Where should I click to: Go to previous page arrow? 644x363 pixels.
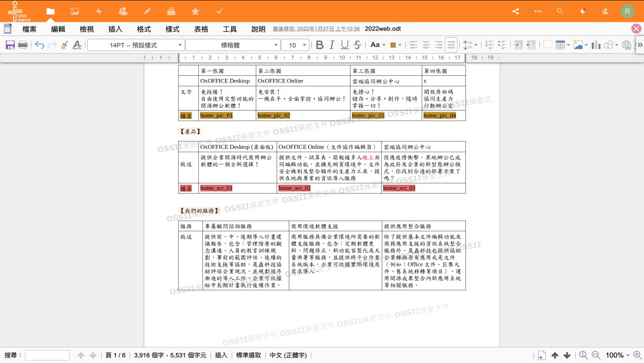click(555, 355)
